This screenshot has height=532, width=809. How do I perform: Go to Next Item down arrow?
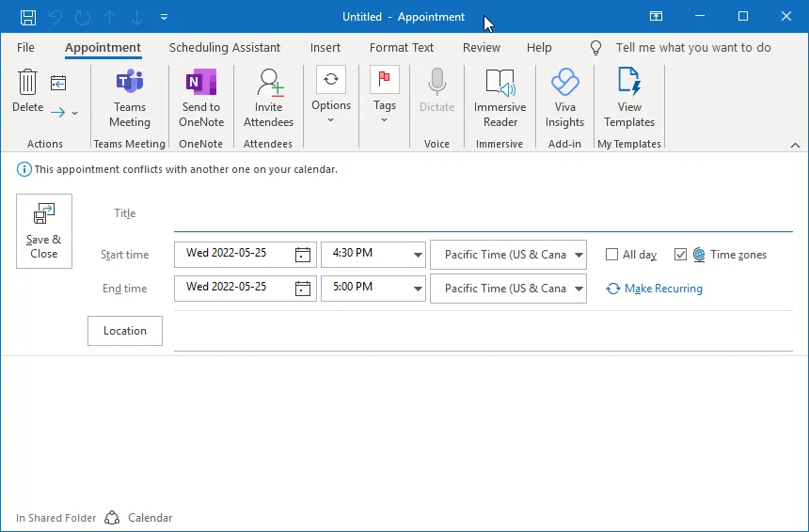(x=136, y=17)
